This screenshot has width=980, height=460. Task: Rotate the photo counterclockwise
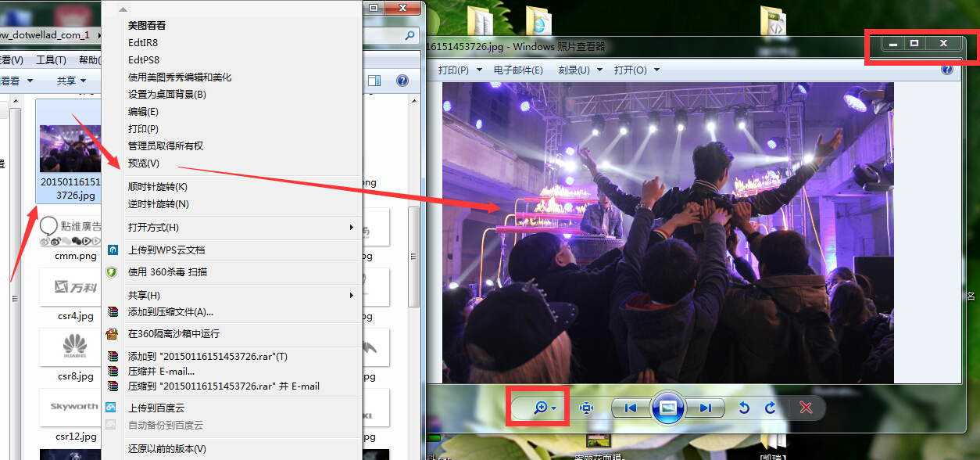click(745, 408)
